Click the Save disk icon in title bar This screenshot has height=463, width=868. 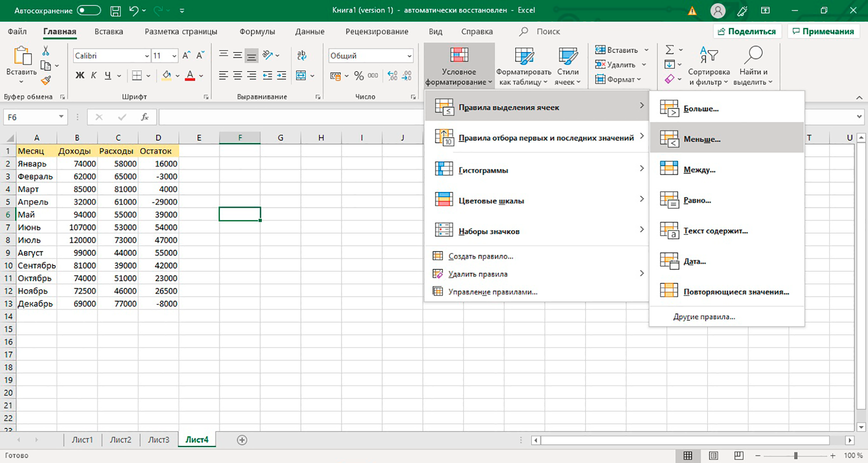tap(115, 10)
